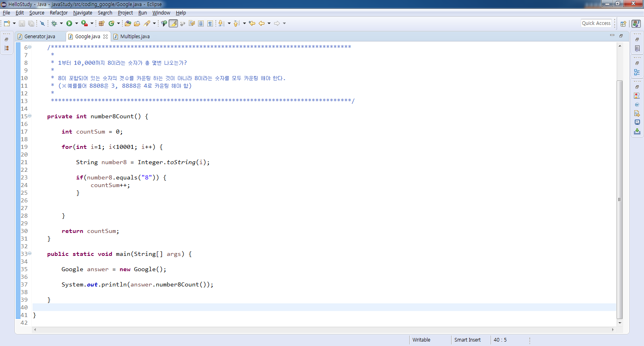Expand the Back history dropdown
The image size is (644, 346).
click(269, 23)
